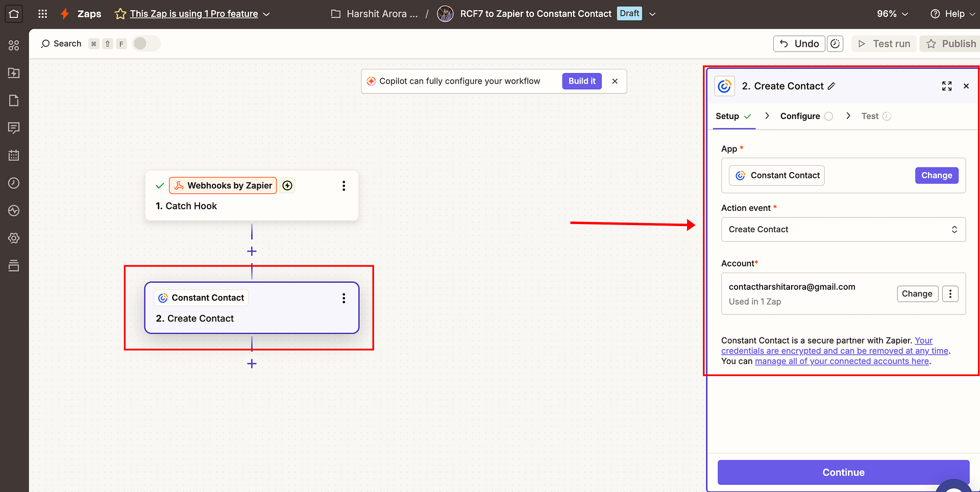This screenshot has width=980, height=492.
Task: Open the Action event dropdown
Action: pos(843,230)
